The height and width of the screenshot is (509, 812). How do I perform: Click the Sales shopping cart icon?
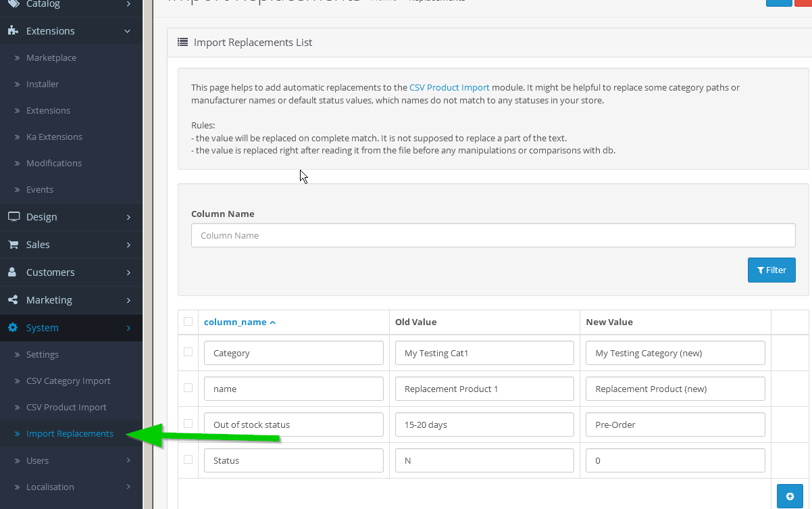click(x=12, y=245)
